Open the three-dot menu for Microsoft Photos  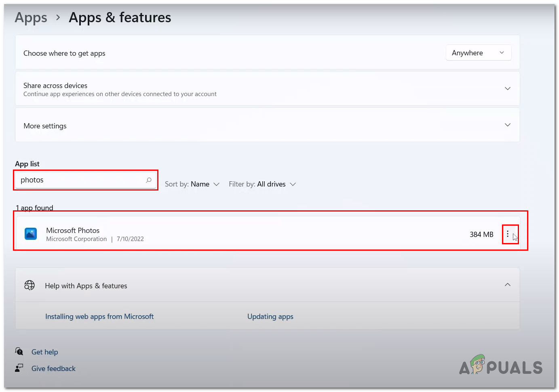[508, 234]
